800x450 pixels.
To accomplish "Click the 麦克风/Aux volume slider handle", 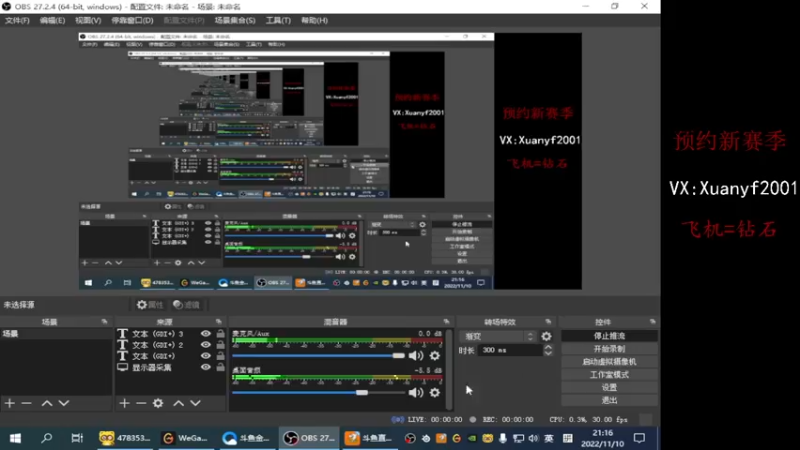I will tap(398, 356).
